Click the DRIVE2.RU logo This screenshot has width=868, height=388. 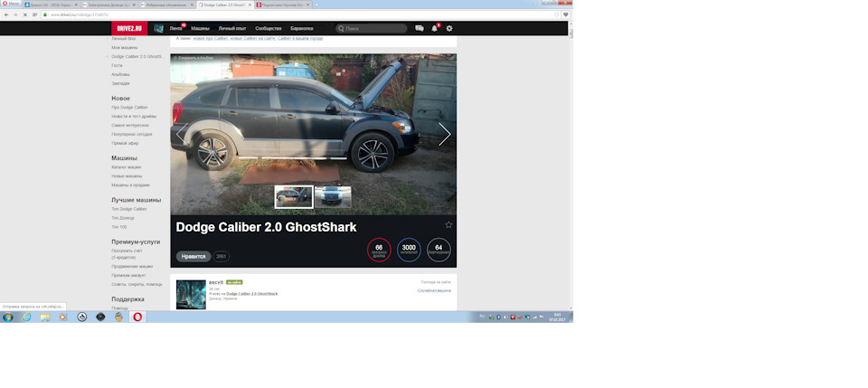click(129, 28)
